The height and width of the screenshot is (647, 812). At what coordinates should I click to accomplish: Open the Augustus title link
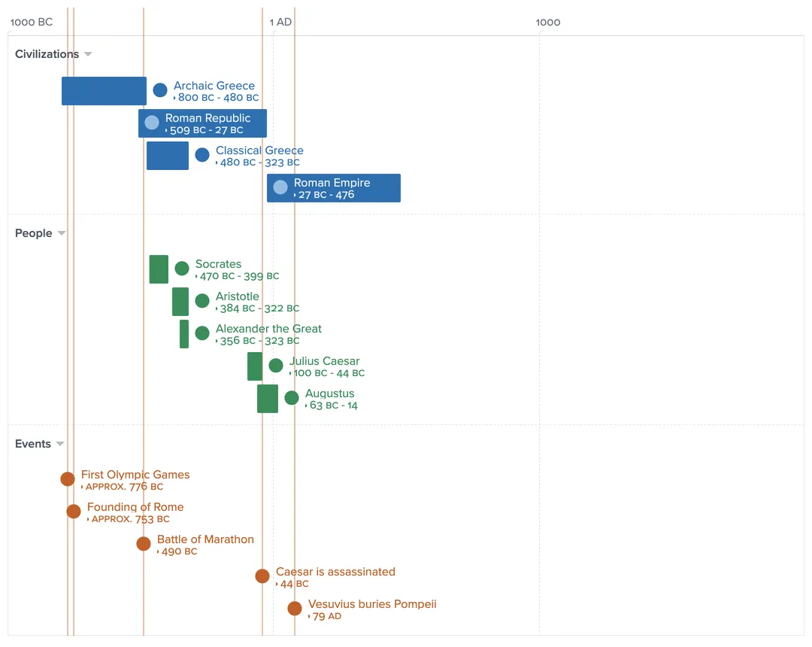[x=330, y=393]
